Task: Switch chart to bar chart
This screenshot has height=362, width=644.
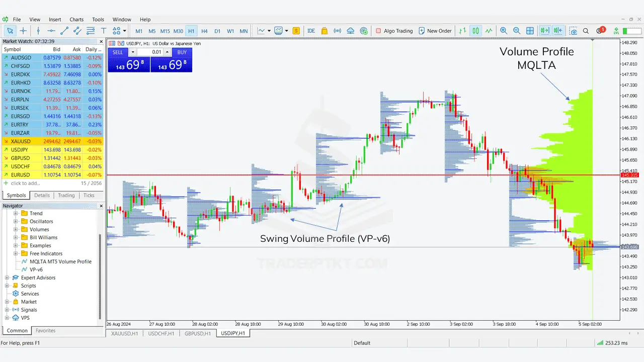Action: pos(462,31)
